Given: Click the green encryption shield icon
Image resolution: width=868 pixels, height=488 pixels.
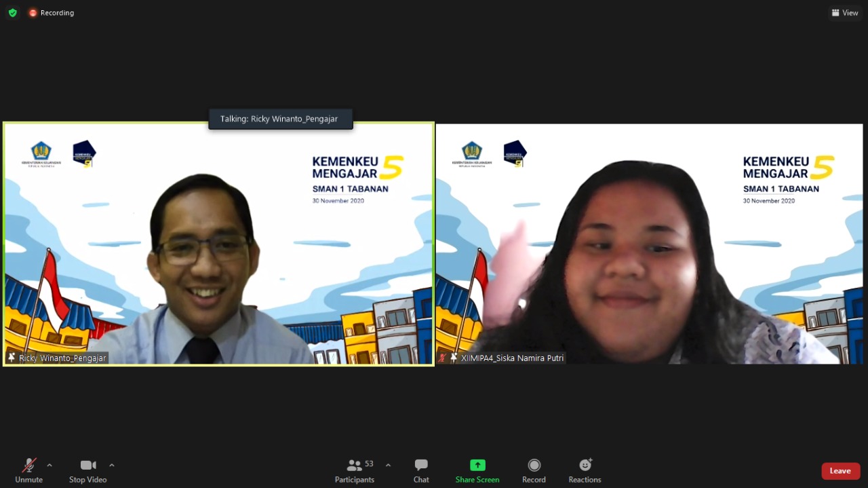Looking at the screenshot, I should [x=12, y=13].
